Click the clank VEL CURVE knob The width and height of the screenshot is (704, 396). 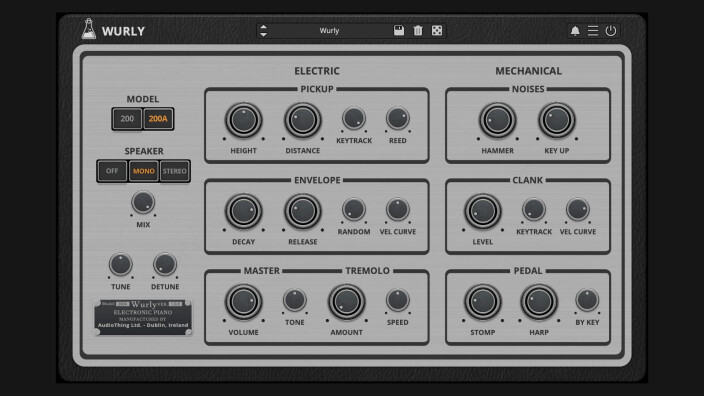tap(578, 210)
